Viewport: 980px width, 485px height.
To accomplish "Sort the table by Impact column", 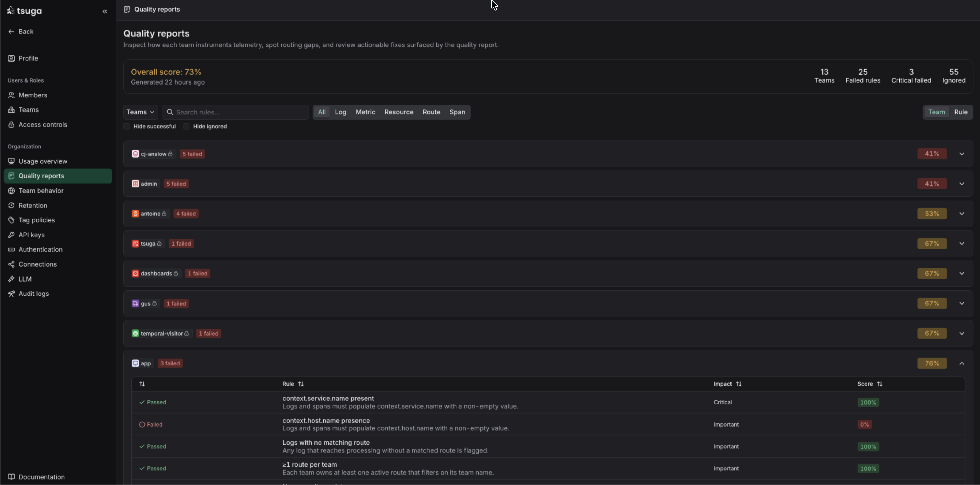I will (738, 384).
